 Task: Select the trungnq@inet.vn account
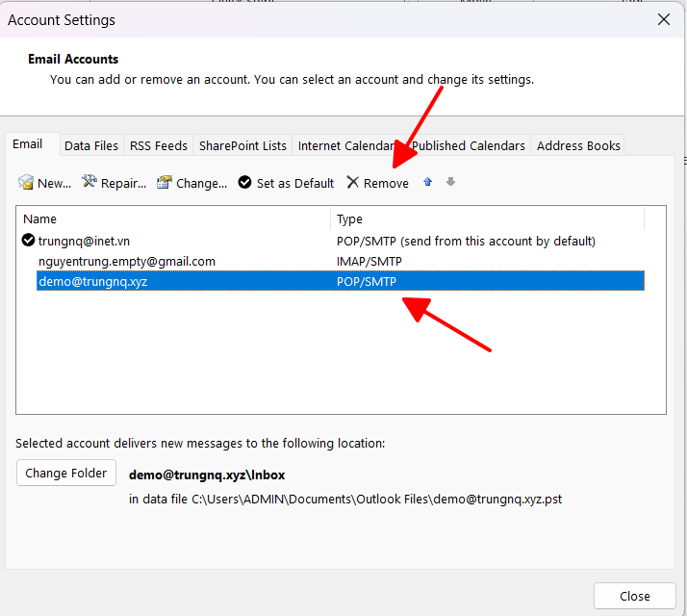pyautogui.click(x=84, y=242)
